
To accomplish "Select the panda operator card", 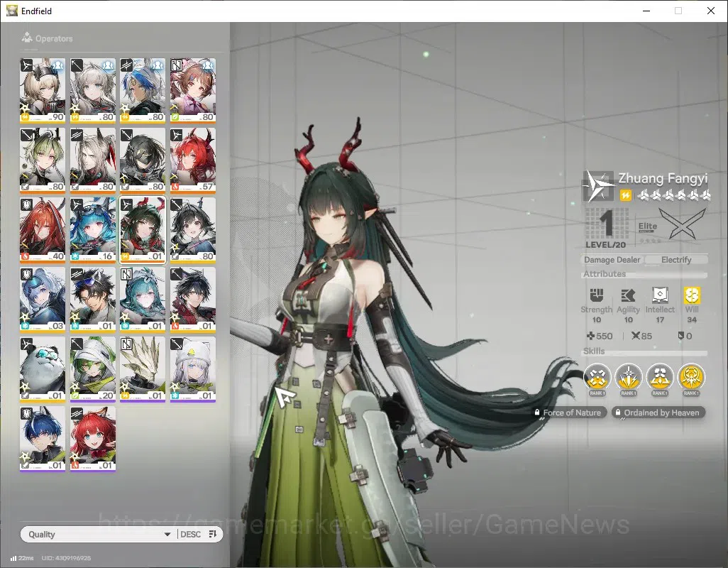I will click(43, 368).
